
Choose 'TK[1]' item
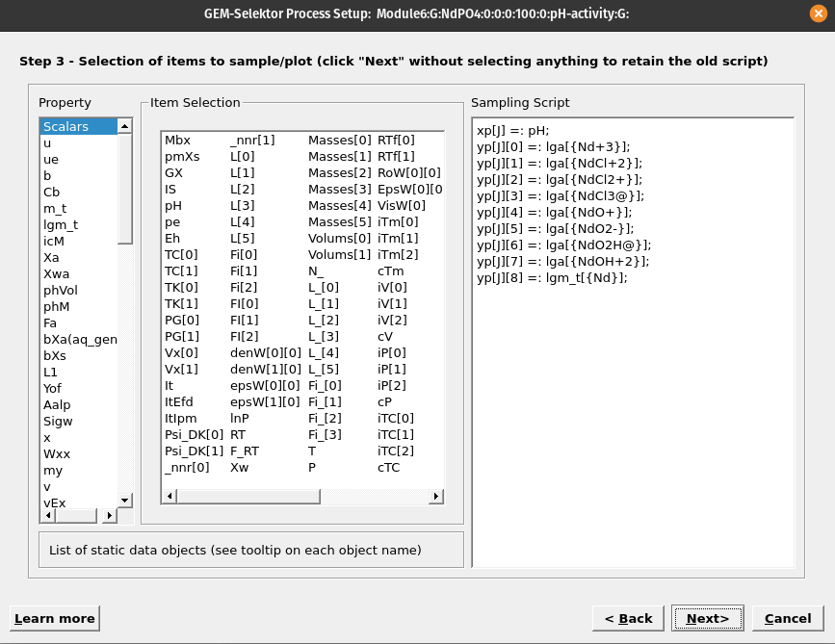pos(181,303)
